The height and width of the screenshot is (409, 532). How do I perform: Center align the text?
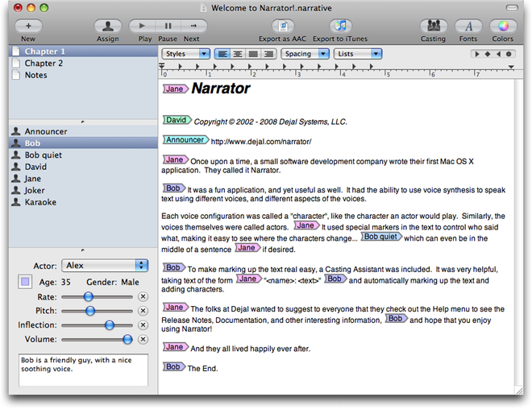coord(238,54)
